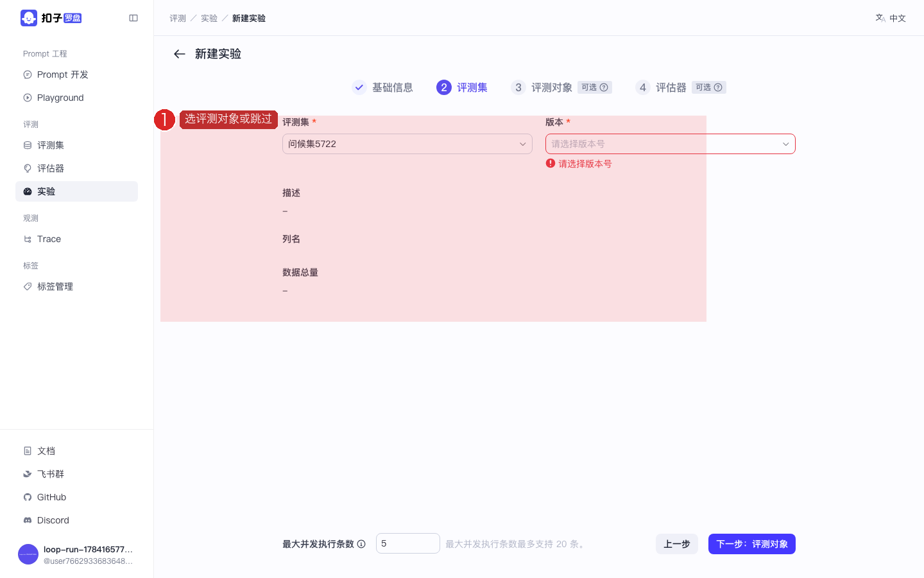Jump to the 评估器 step
This screenshot has width=924, height=578.
(x=671, y=87)
